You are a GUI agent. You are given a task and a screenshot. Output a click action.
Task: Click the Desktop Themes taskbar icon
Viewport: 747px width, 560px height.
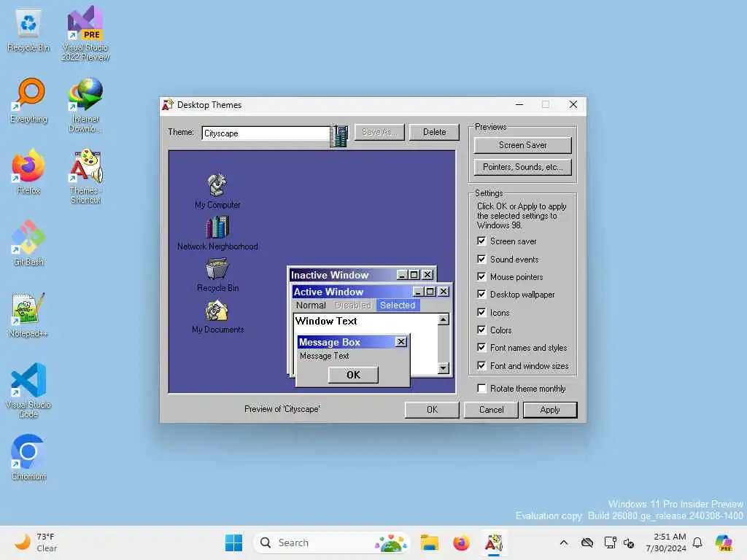click(x=494, y=542)
